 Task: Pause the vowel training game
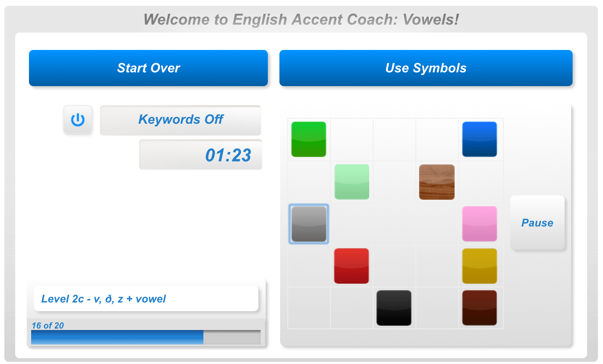click(537, 223)
